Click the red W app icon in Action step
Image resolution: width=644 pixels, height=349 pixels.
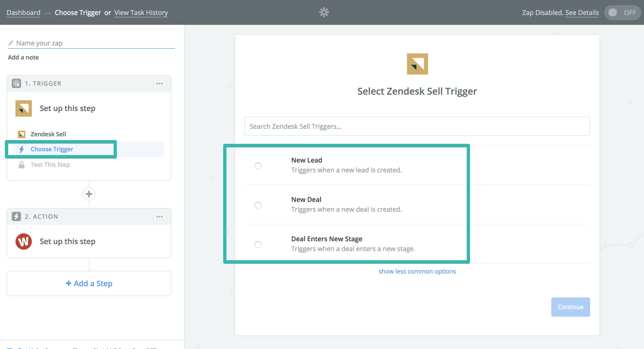tap(23, 241)
